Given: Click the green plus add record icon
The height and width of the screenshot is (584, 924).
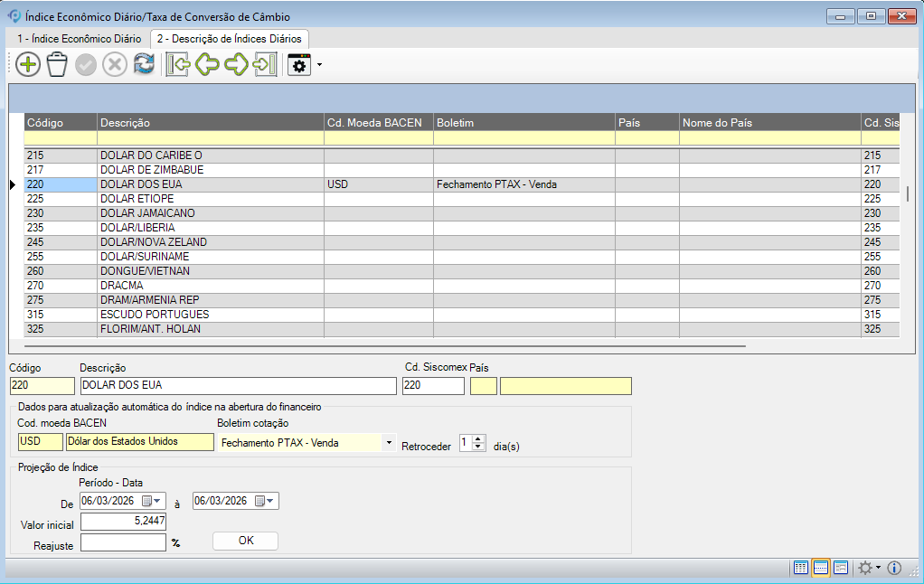Looking at the screenshot, I should point(28,65).
